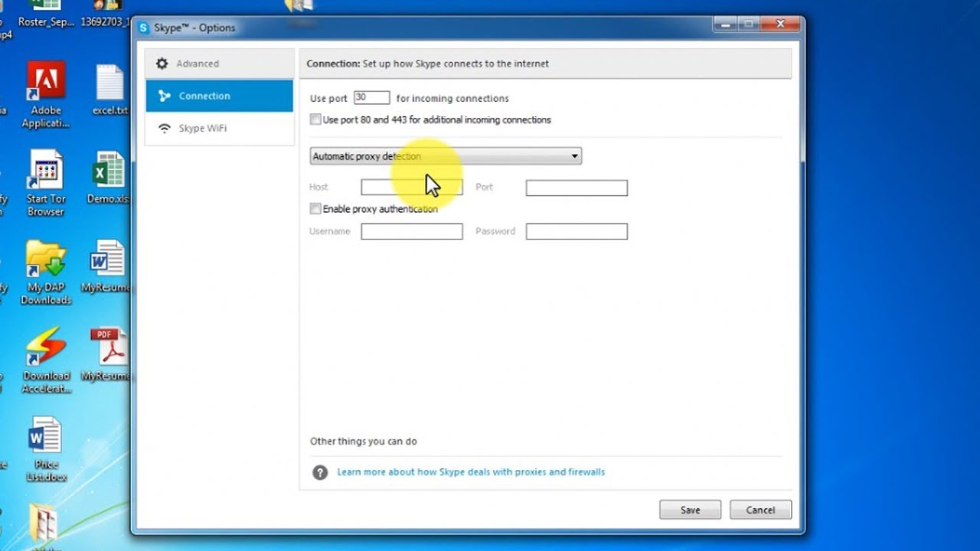
Task: Click the proxy Password field
Action: point(577,231)
